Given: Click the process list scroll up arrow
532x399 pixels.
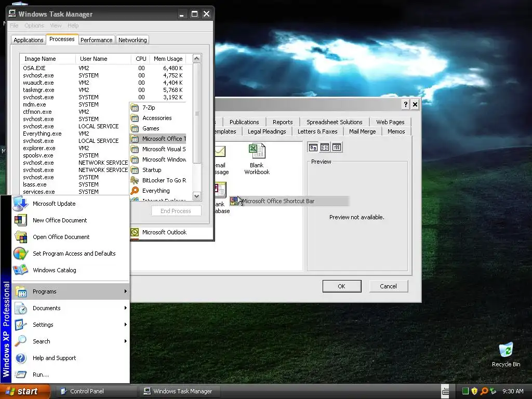Looking at the screenshot, I should (197, 59).
